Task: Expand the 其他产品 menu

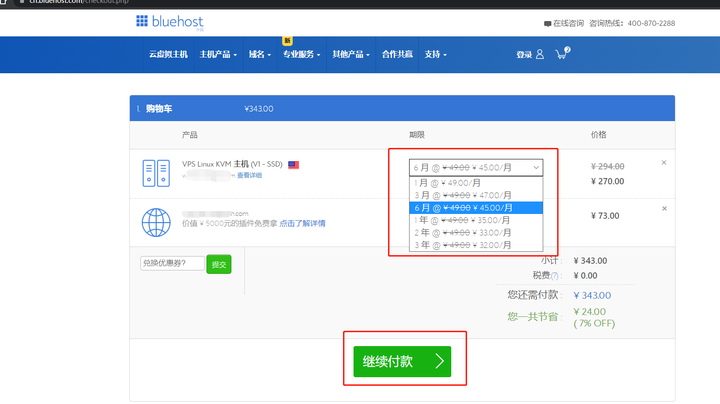Action: click(351, 54)
